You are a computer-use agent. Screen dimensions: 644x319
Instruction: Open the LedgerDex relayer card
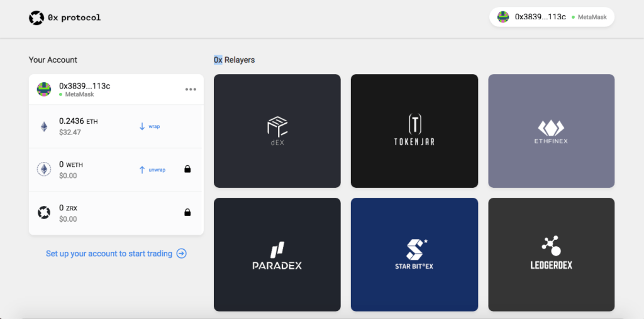tap(551, 254)
